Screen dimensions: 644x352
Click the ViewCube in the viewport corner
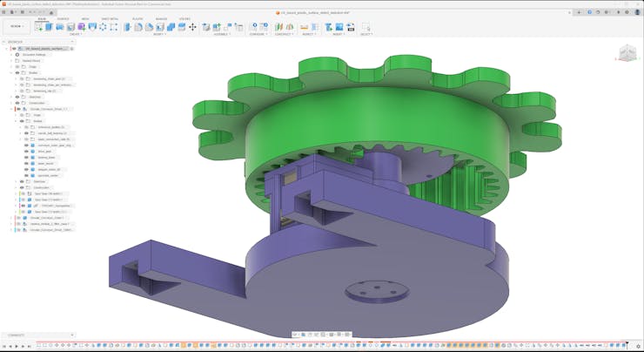[626, 54]
